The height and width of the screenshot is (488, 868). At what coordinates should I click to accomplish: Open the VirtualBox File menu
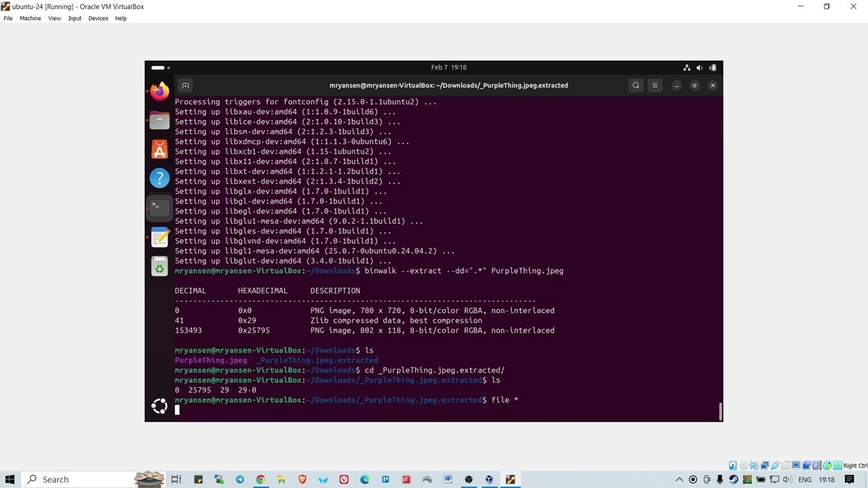(x=8, y=18)
